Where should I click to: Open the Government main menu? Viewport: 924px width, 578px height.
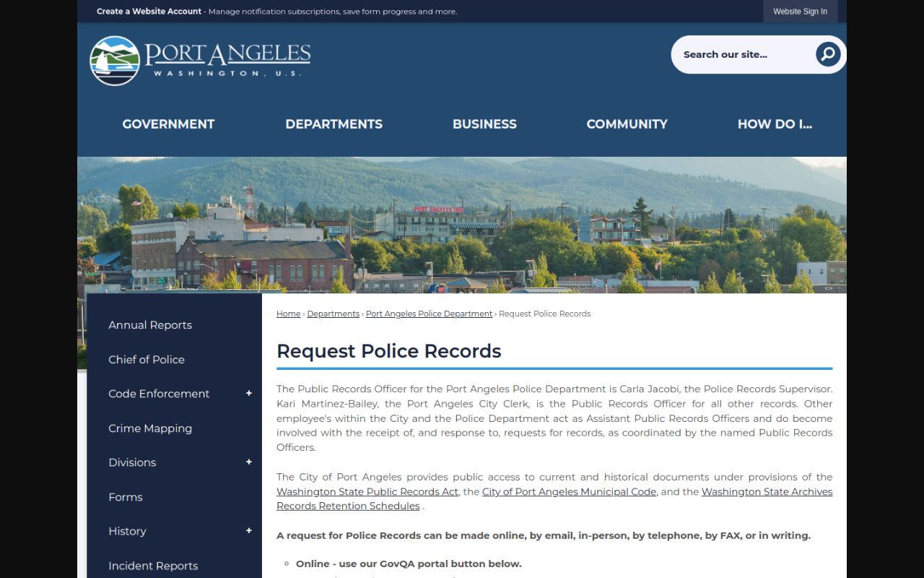coord(168,124)
